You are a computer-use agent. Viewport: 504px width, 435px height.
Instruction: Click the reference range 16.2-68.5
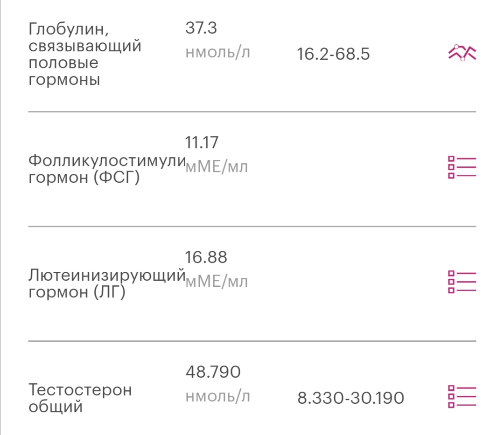pyautogui.click(x=333, y=55)
